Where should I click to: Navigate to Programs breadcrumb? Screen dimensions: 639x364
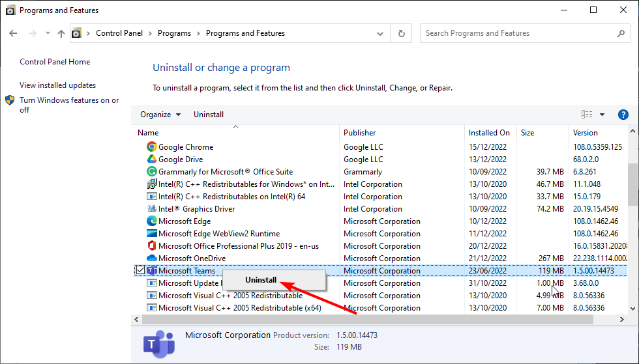tap(174, 33)
